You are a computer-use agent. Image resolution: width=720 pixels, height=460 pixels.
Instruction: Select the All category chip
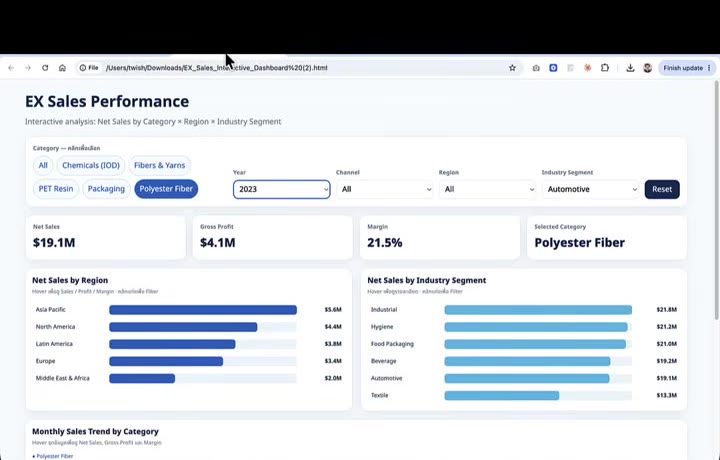43,165
